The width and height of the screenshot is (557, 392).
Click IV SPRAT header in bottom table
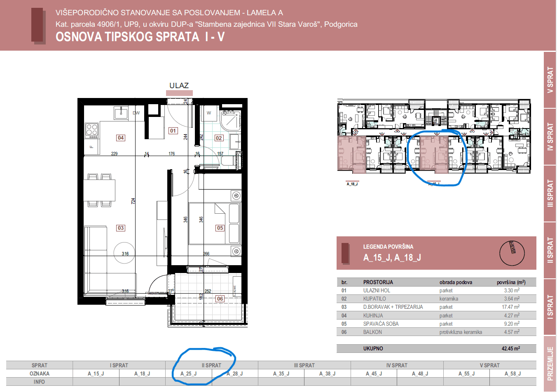pos(397,365)
